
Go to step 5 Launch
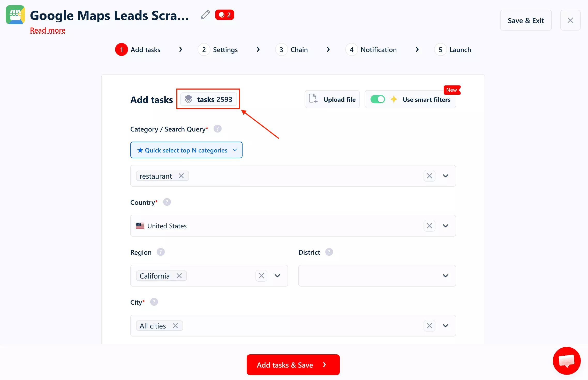coord(453,49)
